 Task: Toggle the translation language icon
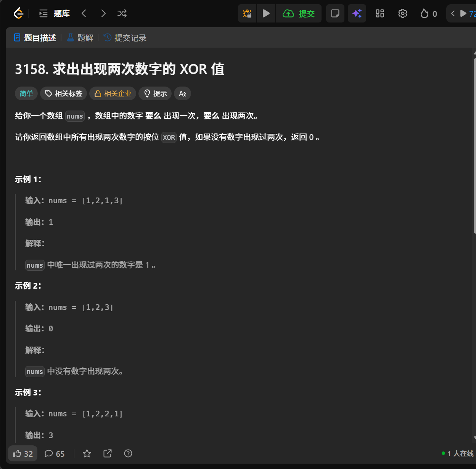coord(183,93)
